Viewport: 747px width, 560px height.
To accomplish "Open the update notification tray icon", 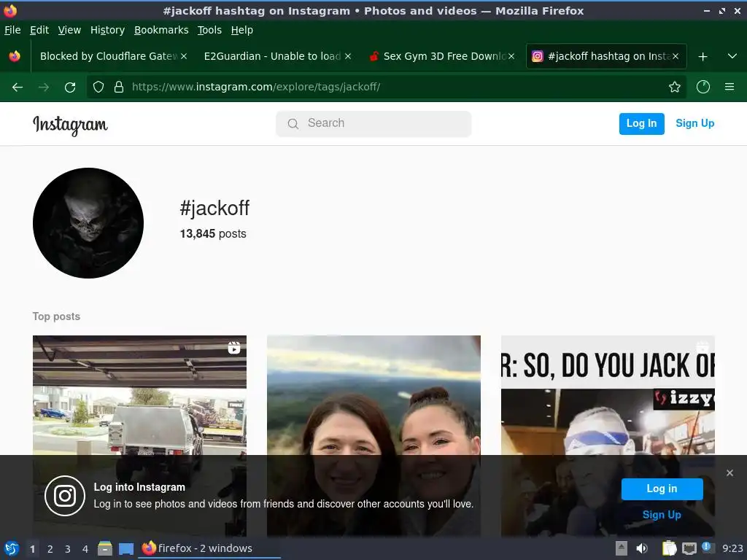I will pos(708,548).
